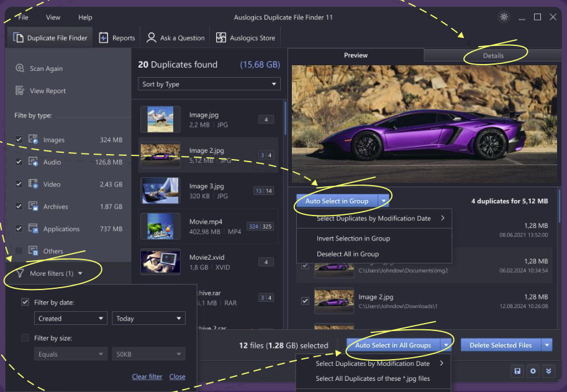Viewport: 567px width, 392px height.
Task: Click the double-chevron collapse icon at bottom right
Action: [x=549, y=371]
